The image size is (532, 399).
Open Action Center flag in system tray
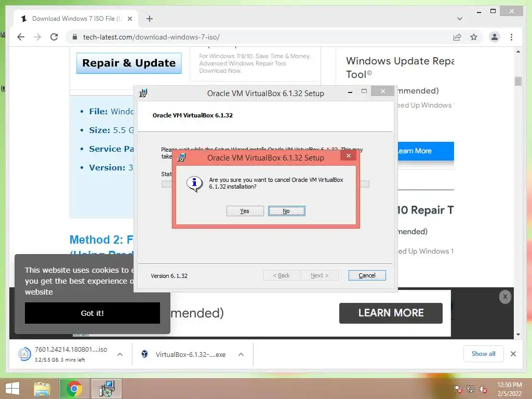[458, 389]
